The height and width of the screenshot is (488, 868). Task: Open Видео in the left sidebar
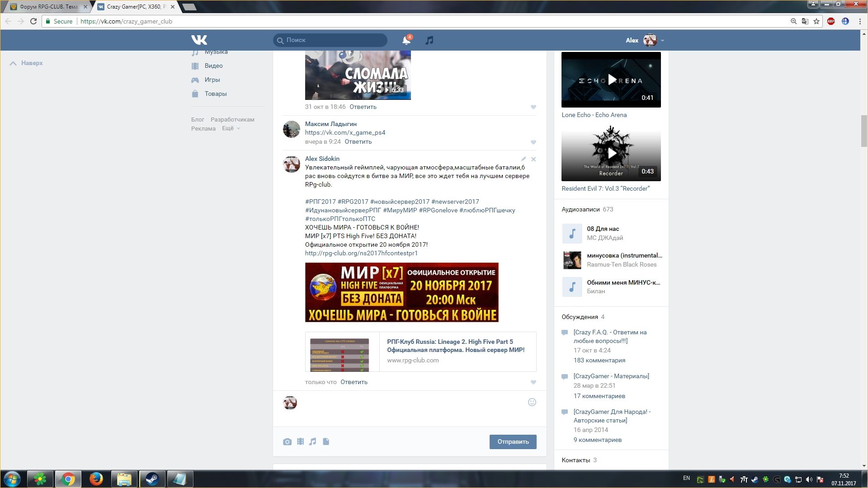(213, 66)
